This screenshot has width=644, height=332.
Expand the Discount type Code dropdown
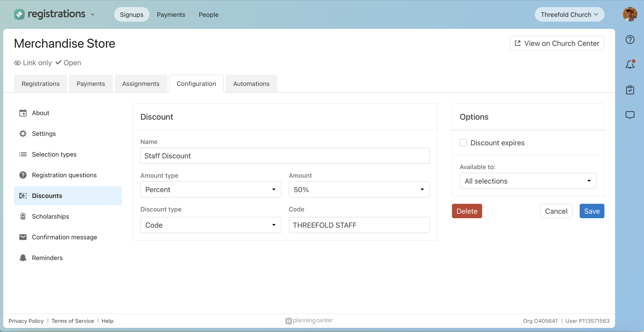coord(210,225)
